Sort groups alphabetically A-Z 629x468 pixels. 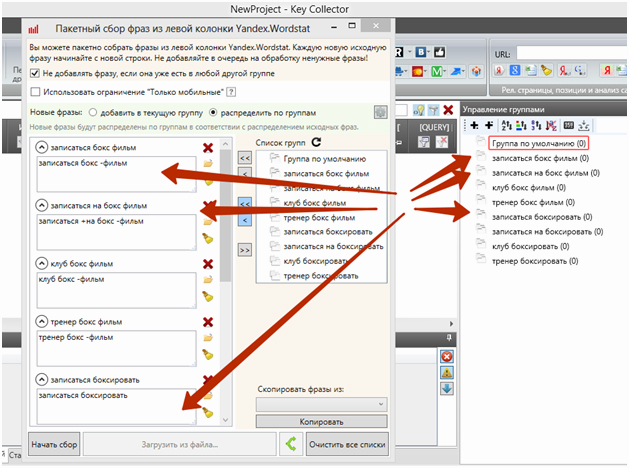click(506, 126)
